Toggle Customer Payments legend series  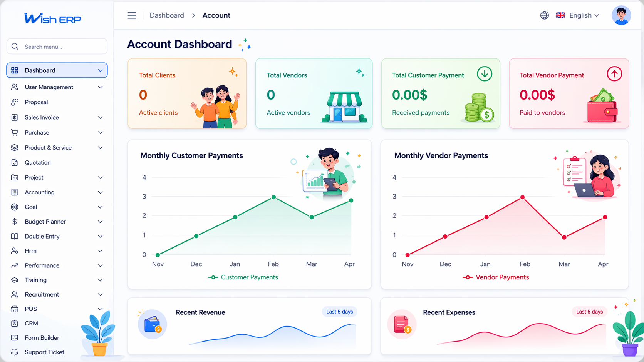243,277
